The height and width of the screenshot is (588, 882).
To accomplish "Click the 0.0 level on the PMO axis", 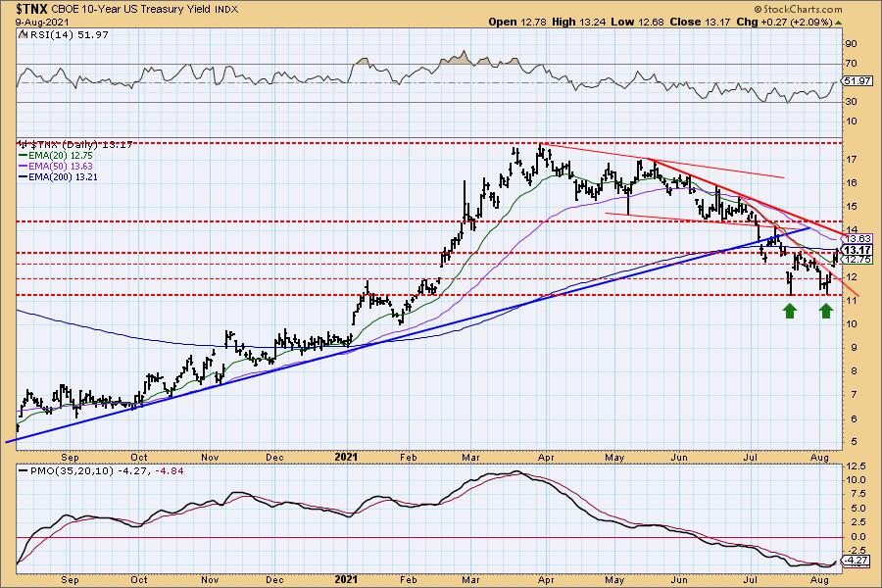I will pos(857,537).
